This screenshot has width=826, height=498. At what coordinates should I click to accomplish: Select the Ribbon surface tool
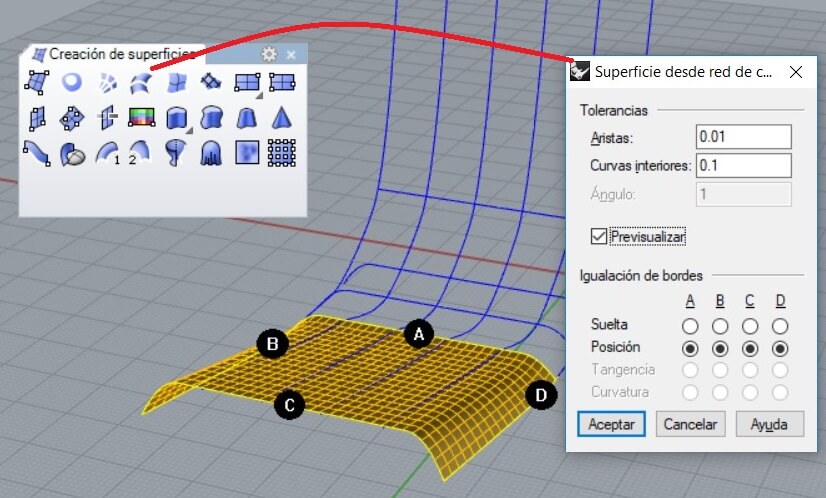pos(37,153)
